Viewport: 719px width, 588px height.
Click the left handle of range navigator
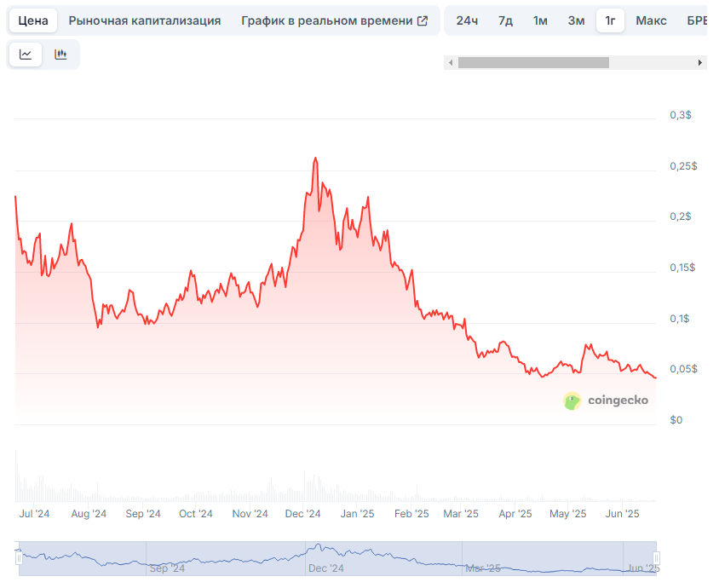pos(19,558)
